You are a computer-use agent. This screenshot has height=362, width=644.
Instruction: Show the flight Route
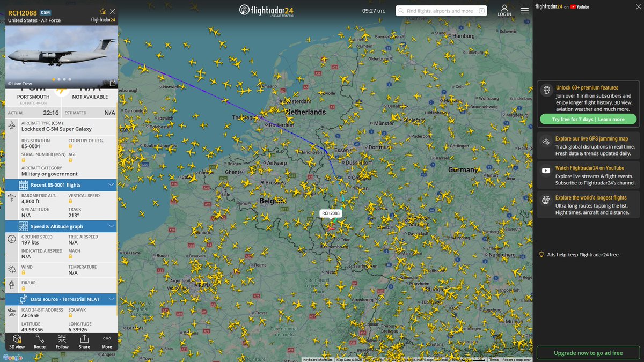(x=40, y=342)
